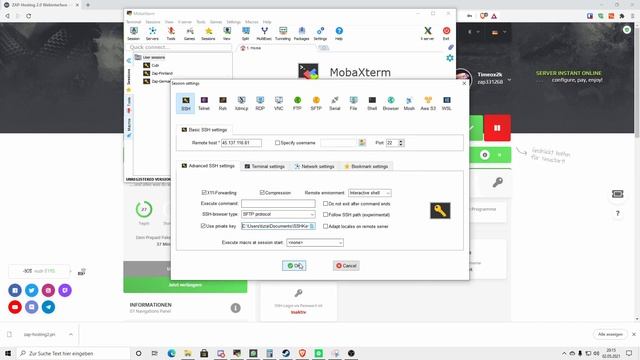The height and width of the screenshot is (360, 640).
Task: Select the Shell session type icon
Action: [x=372, y=103]
